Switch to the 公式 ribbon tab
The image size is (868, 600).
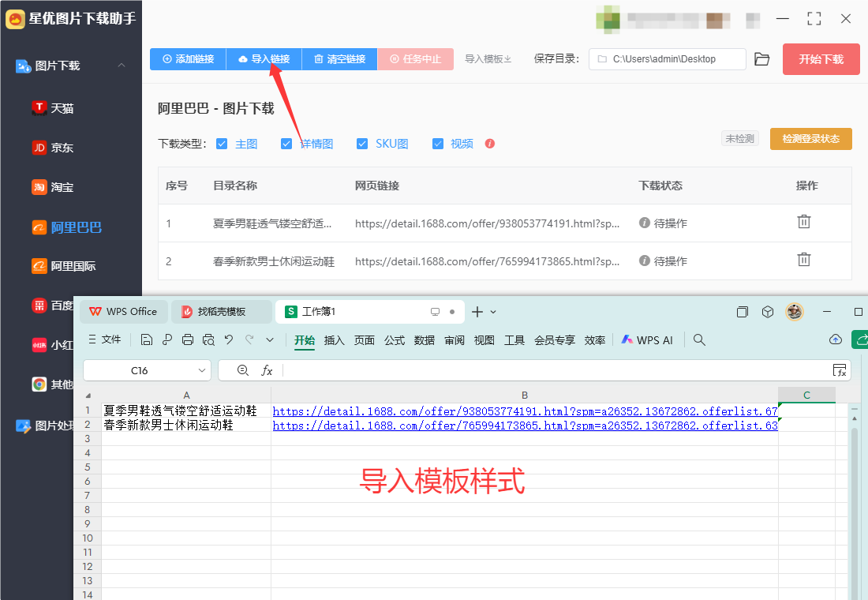tap(394, 340)
